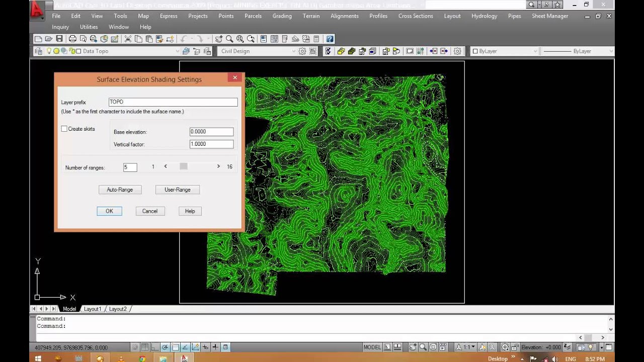Screen dimensions: 644x362
Task: Click the User-Range button
Action: pos(177,190)
